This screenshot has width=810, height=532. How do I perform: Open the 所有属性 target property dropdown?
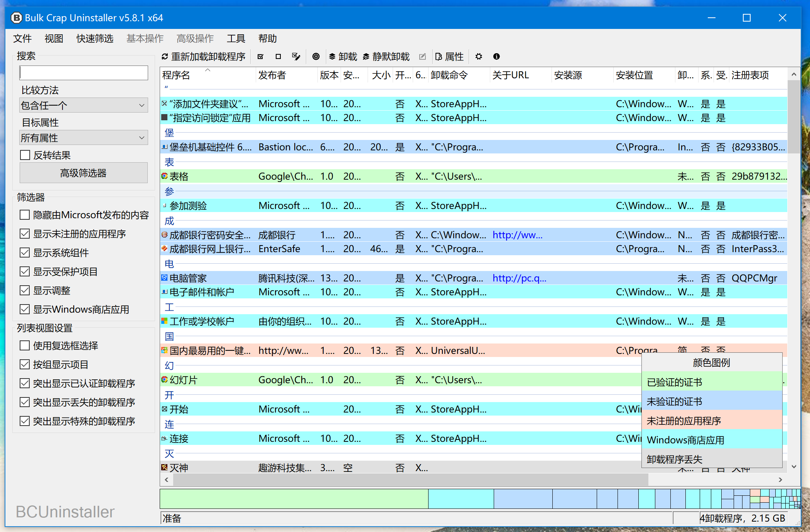coord(84,138)
